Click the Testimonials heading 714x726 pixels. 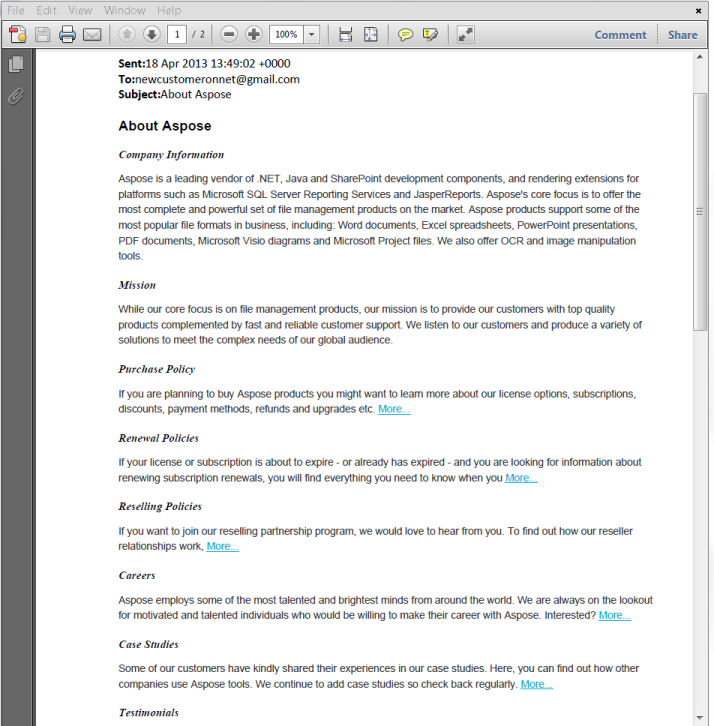click(x=149, y=713)
